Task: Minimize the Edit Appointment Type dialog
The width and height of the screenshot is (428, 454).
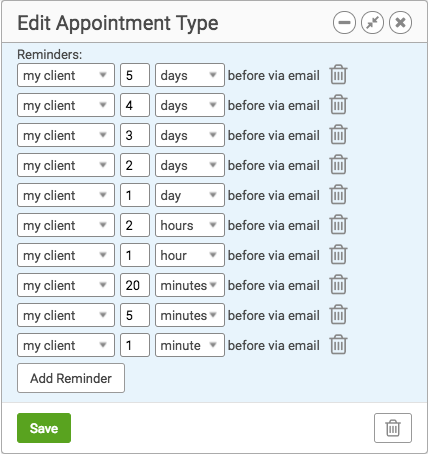Action: [344, 23]
